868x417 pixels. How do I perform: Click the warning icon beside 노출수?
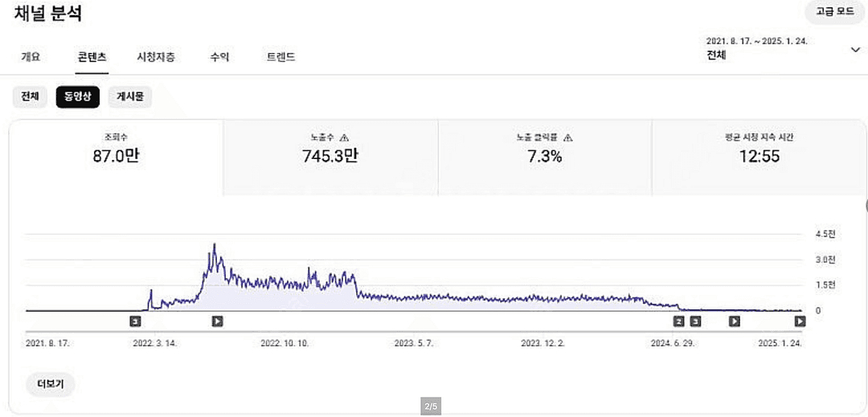pyautogui.click(x=345, y=137)
